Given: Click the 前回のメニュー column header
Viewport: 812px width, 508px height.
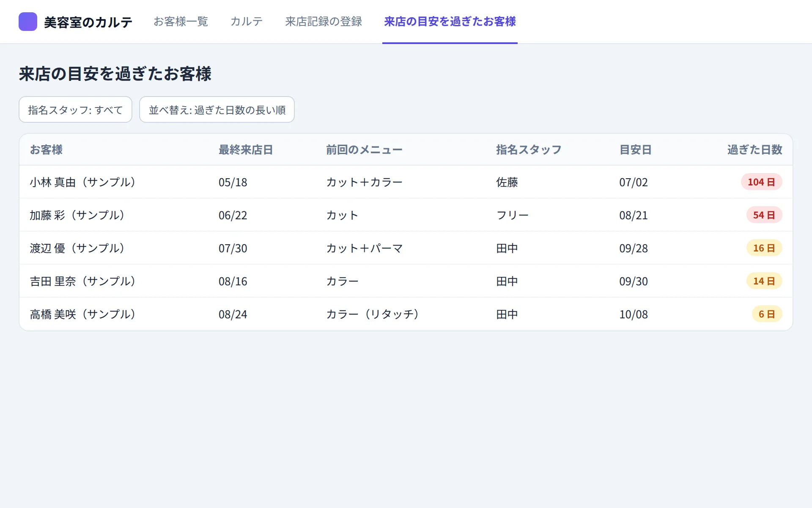Looking at the screenshot, I should coord(364,149).
